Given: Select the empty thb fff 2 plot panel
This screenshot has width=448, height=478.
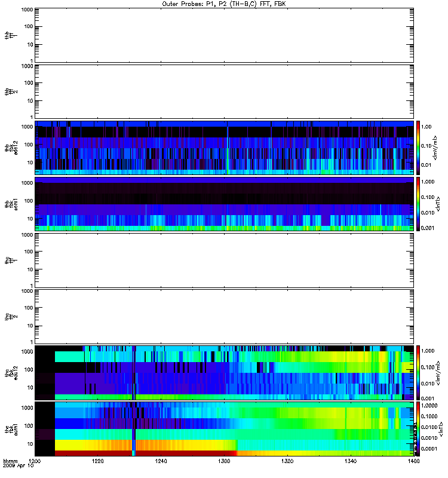Looking at the screenshot, I should click(x=224, y=92).
